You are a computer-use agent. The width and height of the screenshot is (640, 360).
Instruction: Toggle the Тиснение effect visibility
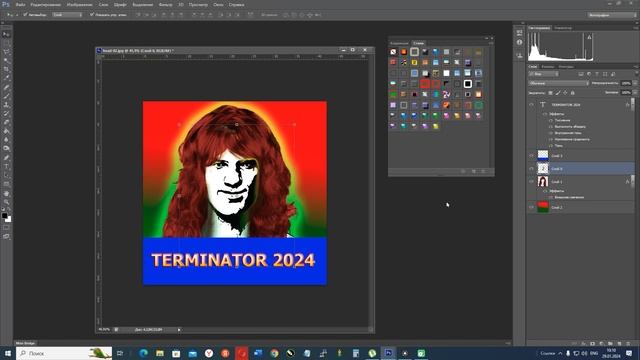click(x=551, y=120)
